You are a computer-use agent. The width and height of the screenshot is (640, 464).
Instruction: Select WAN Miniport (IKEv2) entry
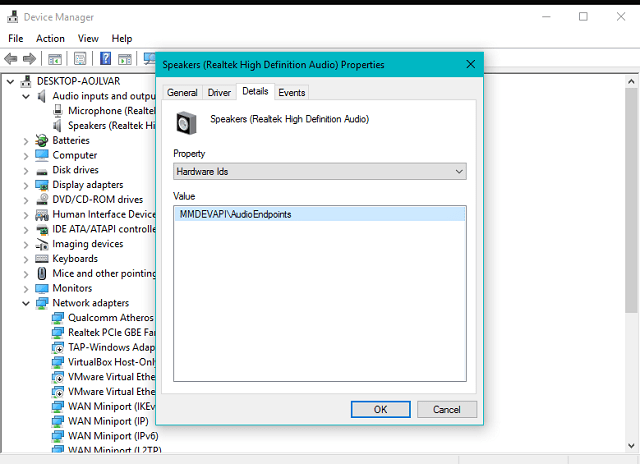(x=111, y=406)
